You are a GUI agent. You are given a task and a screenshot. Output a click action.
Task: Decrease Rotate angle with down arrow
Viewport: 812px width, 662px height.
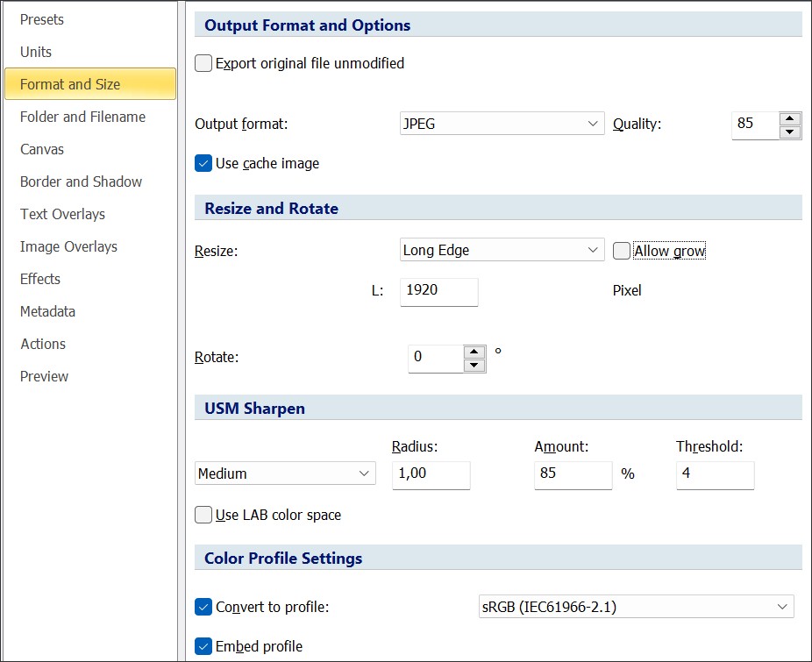pos(474,365)
